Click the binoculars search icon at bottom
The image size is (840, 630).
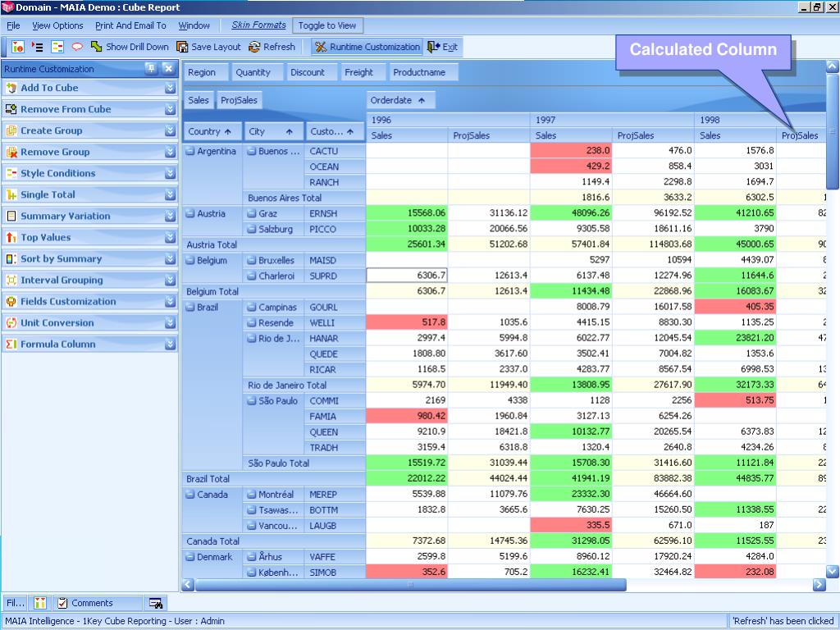click(x=155, y=603)
